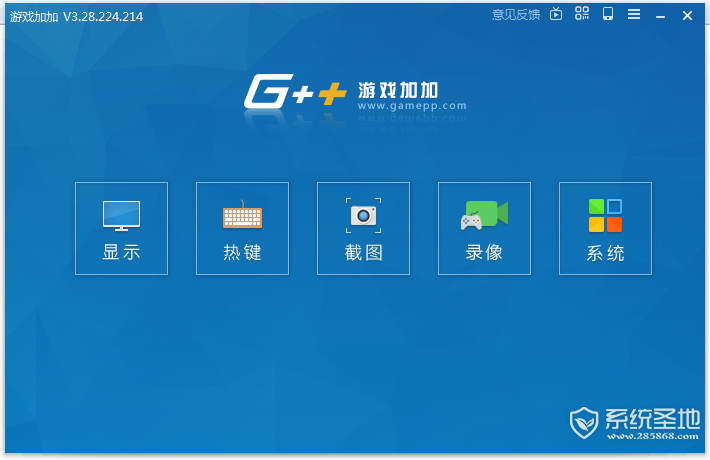Click the 意见反馈 feedback link
Image resolution: width=710 pixels, height=460 pixels.
(x=516, y=15)
